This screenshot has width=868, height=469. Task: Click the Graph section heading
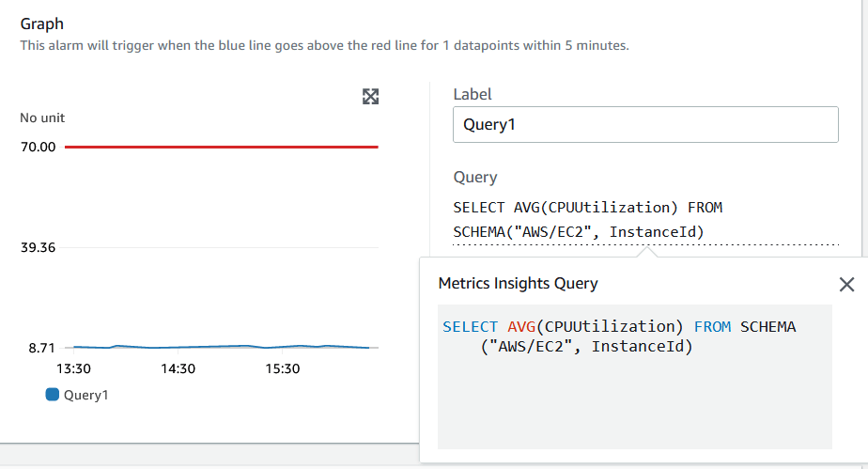(x=42, y=23)
